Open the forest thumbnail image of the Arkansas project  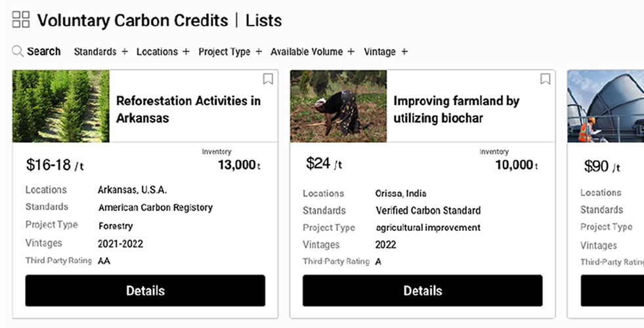pos(61,106)
